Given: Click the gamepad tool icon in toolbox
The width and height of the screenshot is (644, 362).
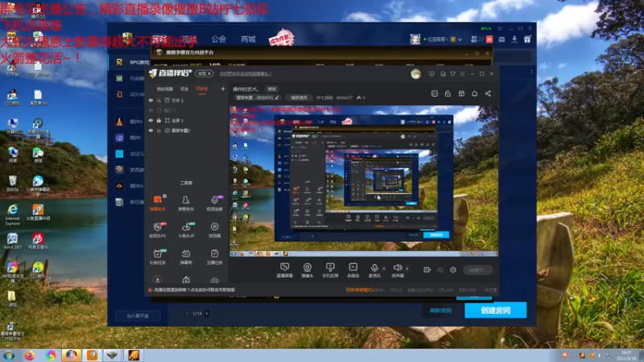Looking at the screenshot, I should [214, 280].
